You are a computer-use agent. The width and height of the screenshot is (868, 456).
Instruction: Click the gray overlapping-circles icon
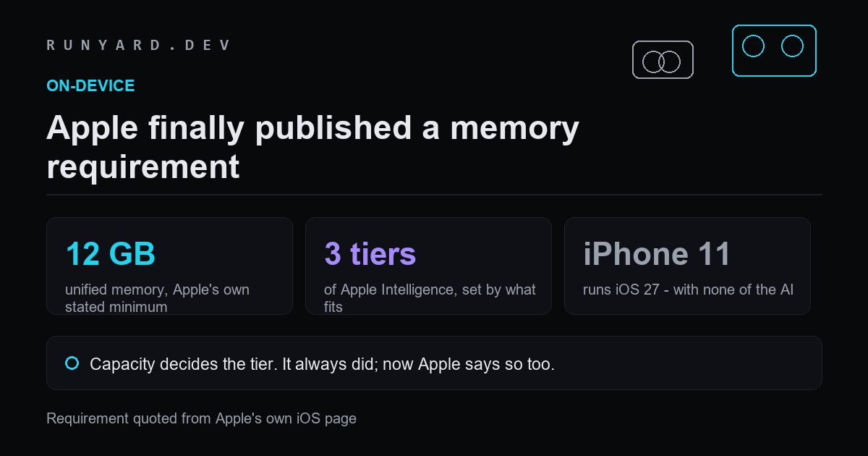click(x=663, y=59)
